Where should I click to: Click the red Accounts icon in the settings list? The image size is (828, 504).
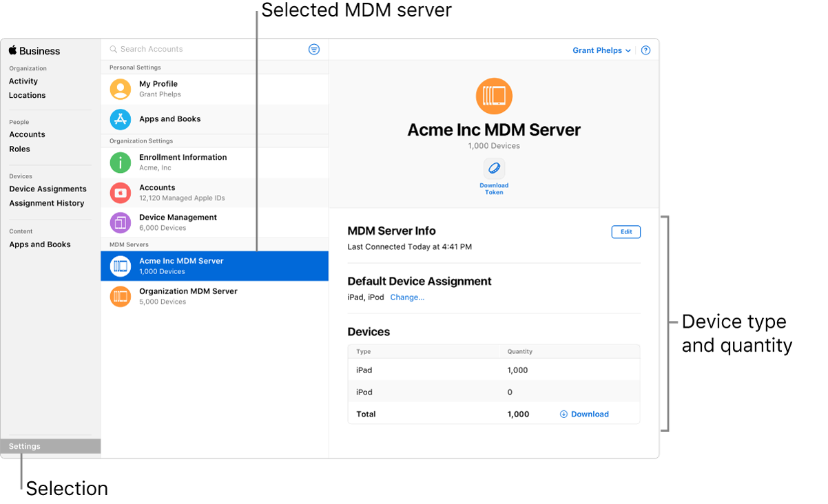[x=121, y=193]
